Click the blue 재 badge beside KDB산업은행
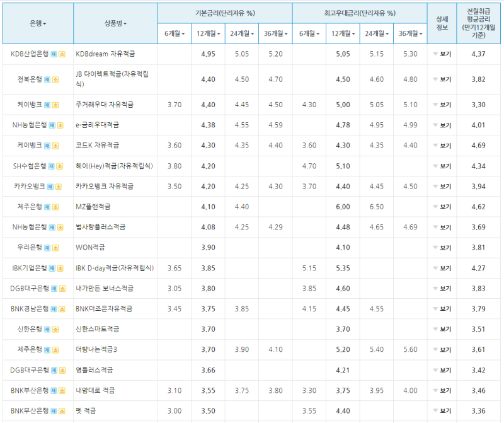504x423 pixels. click(x=54, y=54)
